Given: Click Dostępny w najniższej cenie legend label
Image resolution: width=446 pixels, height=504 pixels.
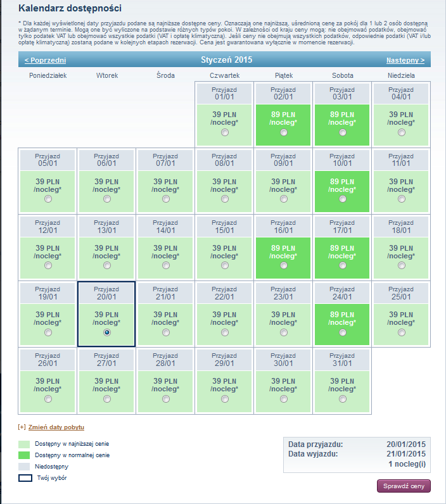Looking at the screenshot, I should [x=72, y=444].
